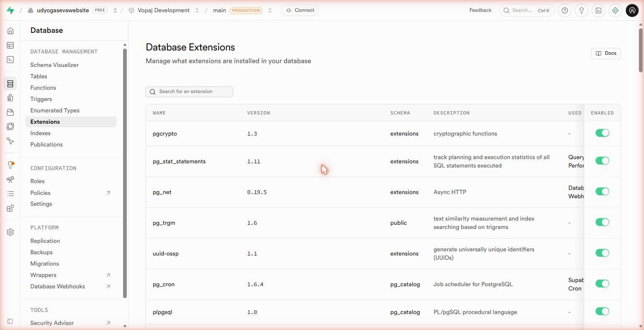The image size is (644, 330).
Task: Disable the uuid-ossp extension toggle
Action: [x=602, y=253]
